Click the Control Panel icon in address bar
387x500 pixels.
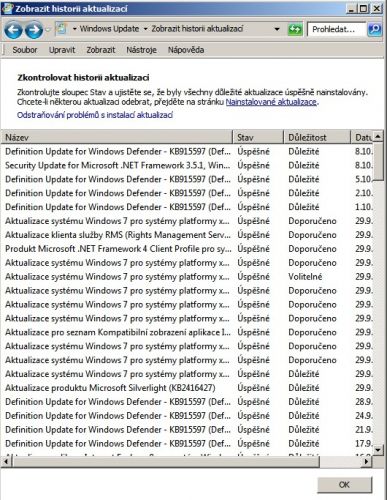pos(62,29)
